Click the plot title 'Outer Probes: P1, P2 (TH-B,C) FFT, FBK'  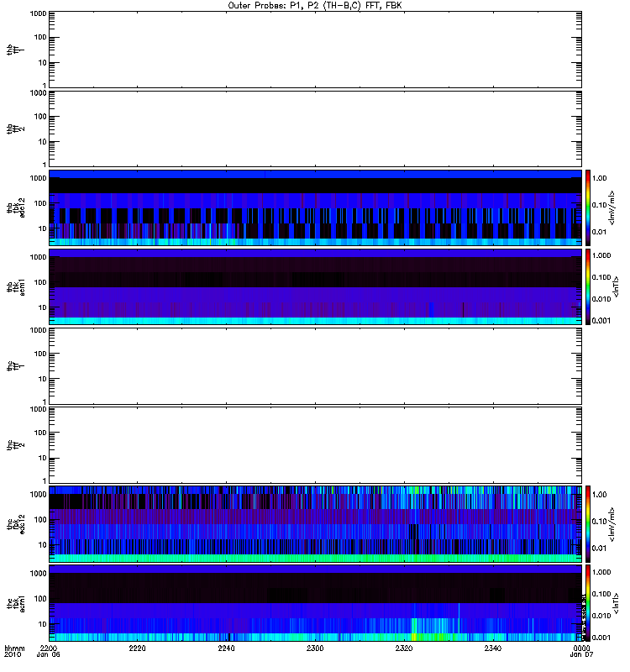tap(315, 6)
